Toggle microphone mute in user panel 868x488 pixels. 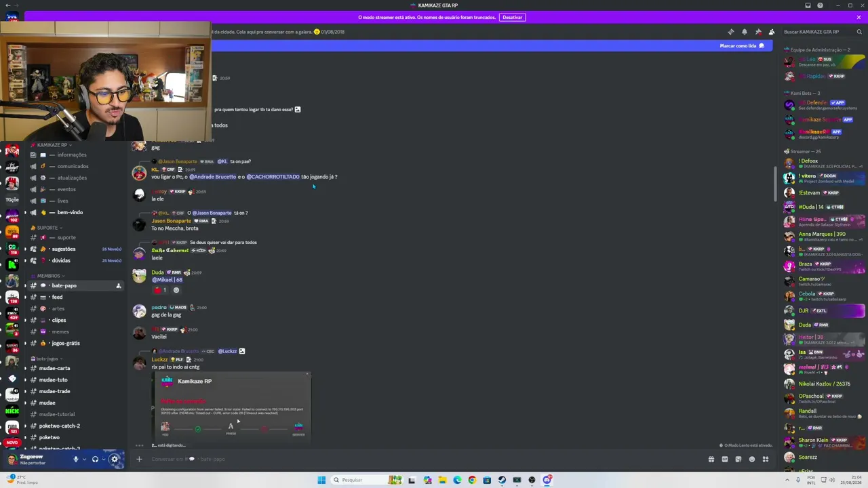[76, 460]
